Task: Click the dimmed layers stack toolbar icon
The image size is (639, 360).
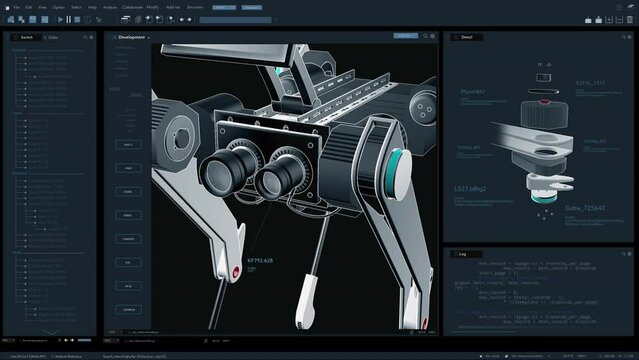Action: pos(138,19)
